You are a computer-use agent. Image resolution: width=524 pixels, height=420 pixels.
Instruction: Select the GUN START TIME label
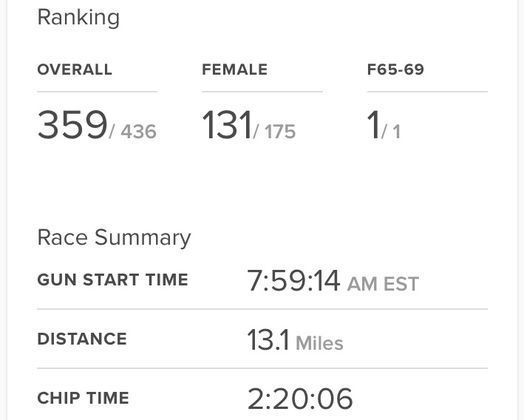112,280
